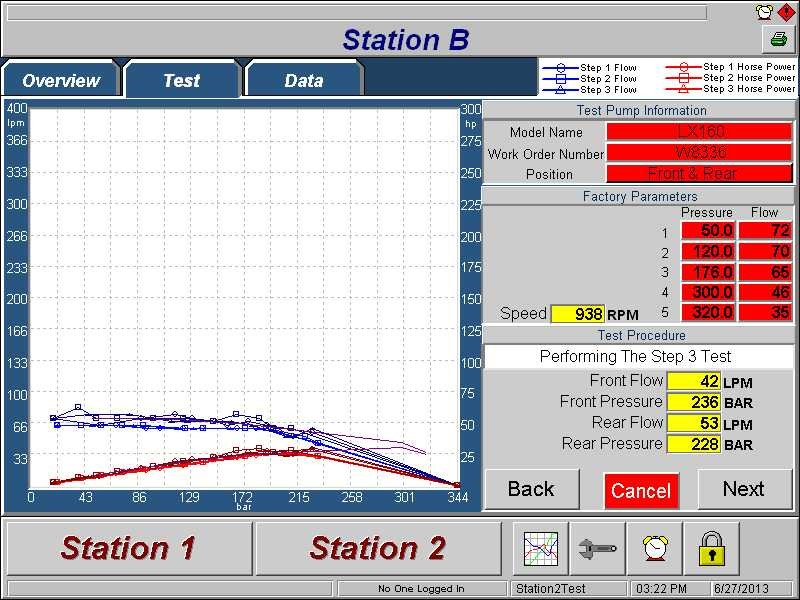Click the Step 2 Horse Power legend marker
Image resolution: width=800 pixels, height=600 pixels.
click(684, 78)
